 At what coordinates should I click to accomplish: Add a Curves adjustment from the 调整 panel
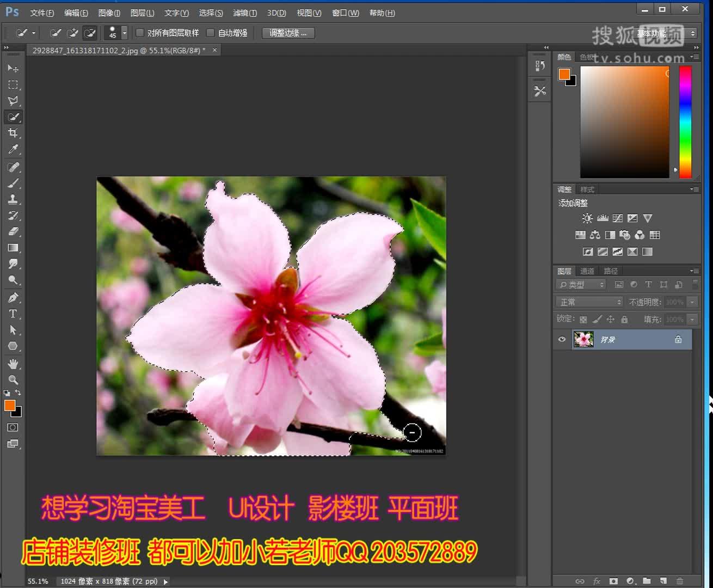coord(617,218)
